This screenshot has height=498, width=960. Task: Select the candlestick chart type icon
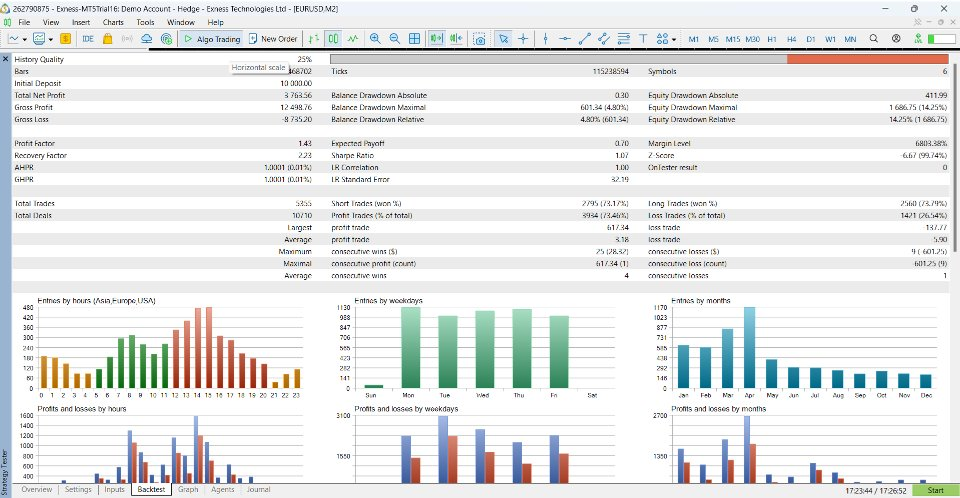(333, 39)
